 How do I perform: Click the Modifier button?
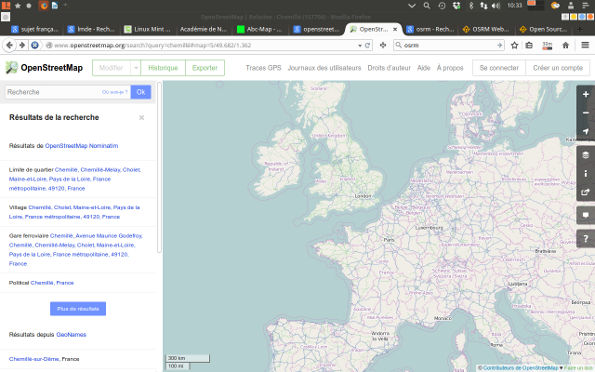click(x=111, y=68)
